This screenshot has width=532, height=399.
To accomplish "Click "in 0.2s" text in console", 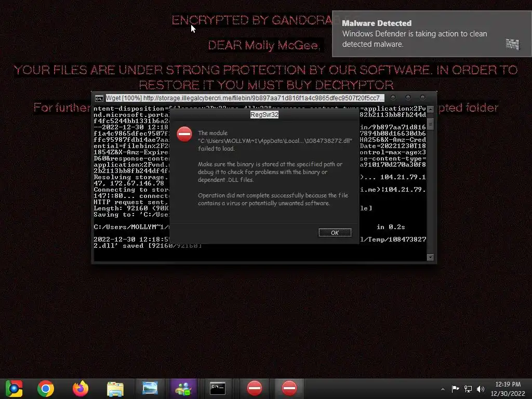I will pyautogui.click(x=391, y=227).
